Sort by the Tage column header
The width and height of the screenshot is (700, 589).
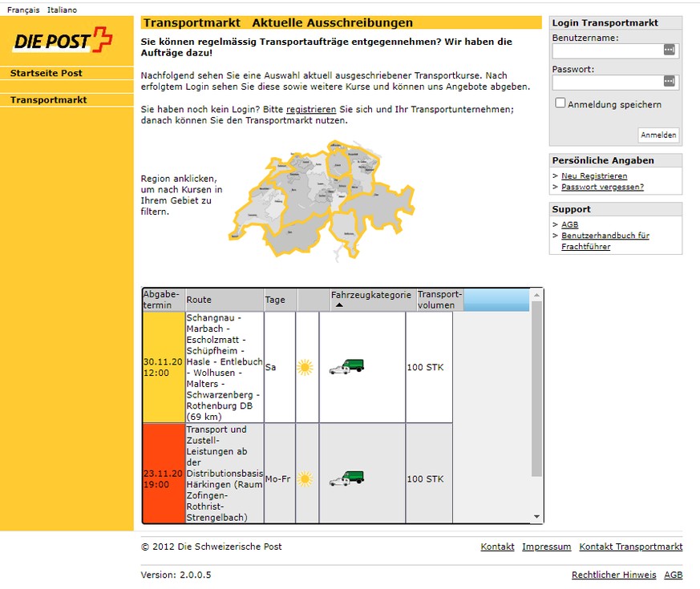point(281,300)
